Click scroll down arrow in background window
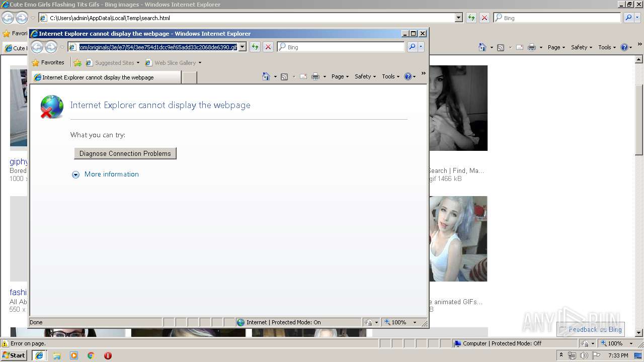Image resolution: width=644 pixels, height=362 pixels. [639, 333]
